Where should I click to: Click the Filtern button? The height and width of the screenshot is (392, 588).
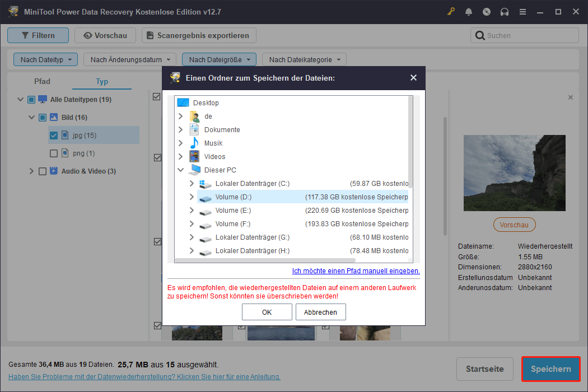tap(38, 35)
